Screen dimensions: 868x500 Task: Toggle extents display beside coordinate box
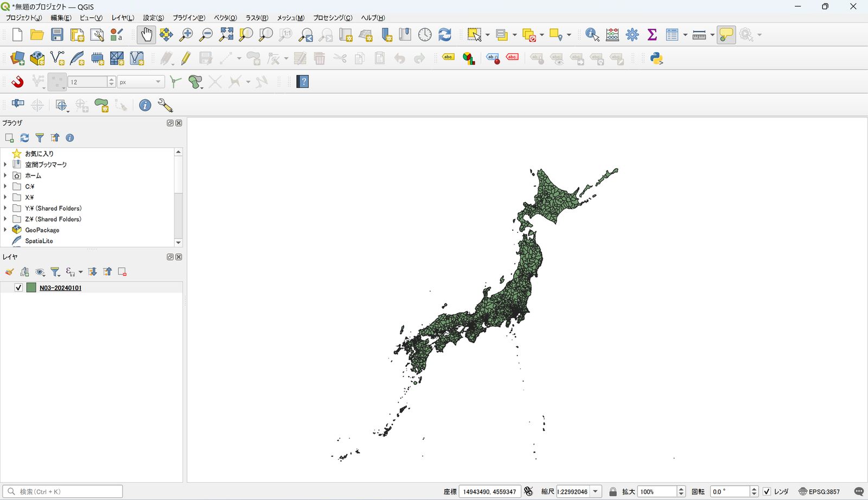click(x=529, y=492)
